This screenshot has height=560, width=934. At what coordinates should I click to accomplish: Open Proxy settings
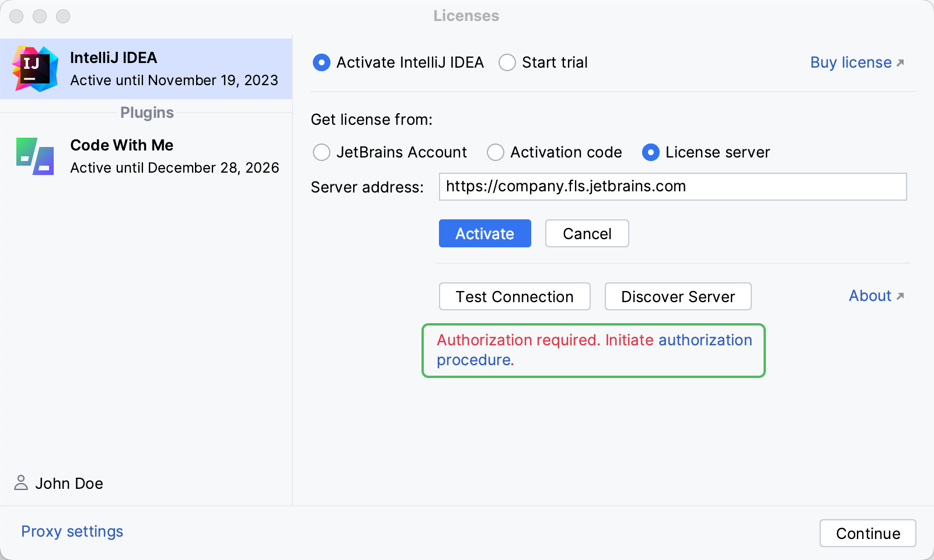pyautogui.click(x=71, y=531)
